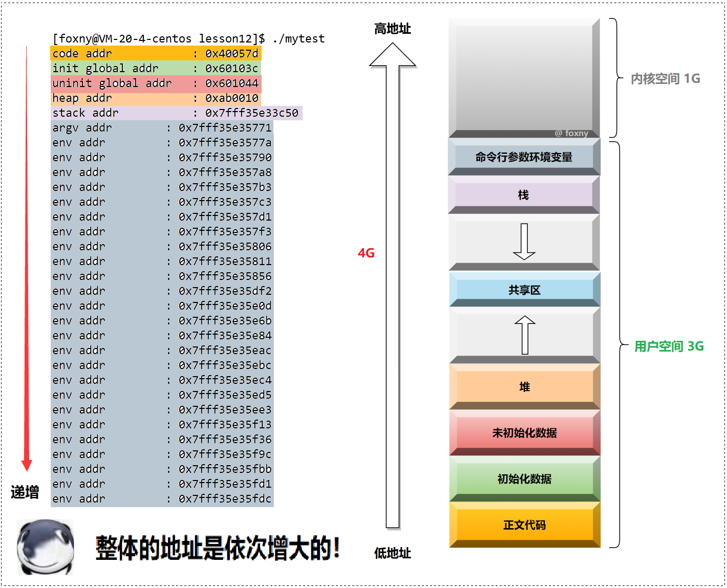
Task: Click the red 4G label
Action: point(366,253)
